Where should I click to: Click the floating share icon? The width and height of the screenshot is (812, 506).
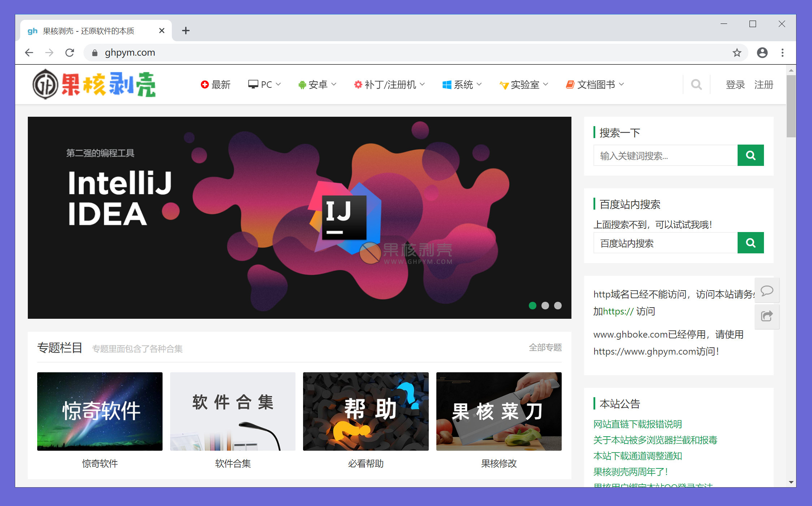click(767, 317)
